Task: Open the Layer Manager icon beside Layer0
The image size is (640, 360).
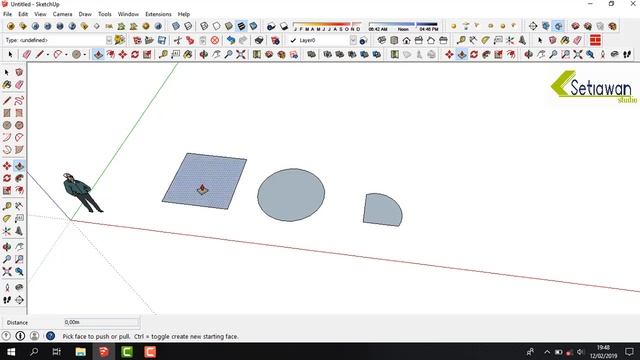Action: pos(363,40)
